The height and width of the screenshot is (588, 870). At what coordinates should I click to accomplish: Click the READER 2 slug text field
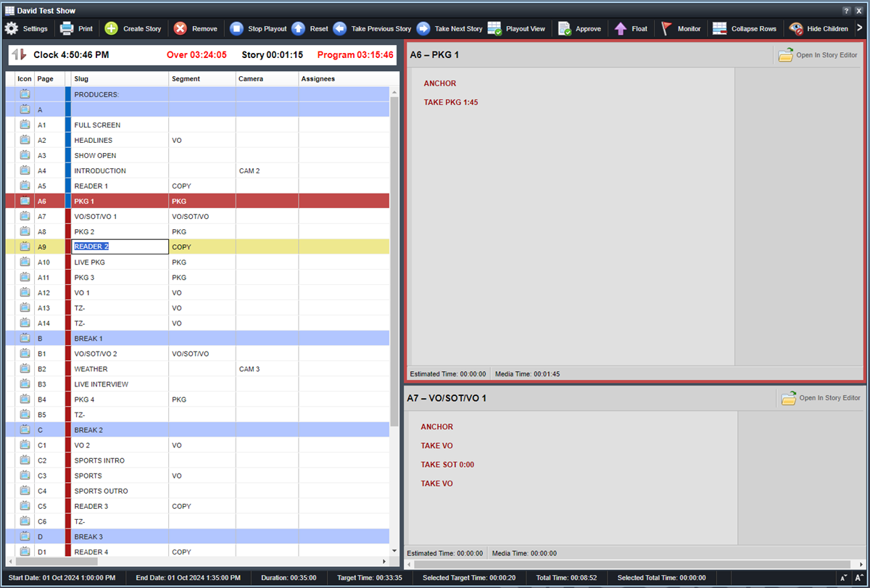(118, 246)
